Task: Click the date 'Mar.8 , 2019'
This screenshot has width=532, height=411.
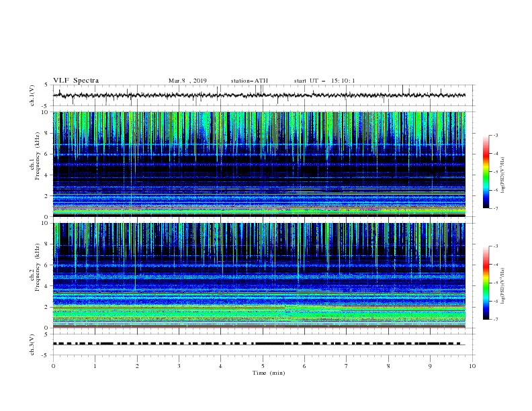Action: [187, 81]
